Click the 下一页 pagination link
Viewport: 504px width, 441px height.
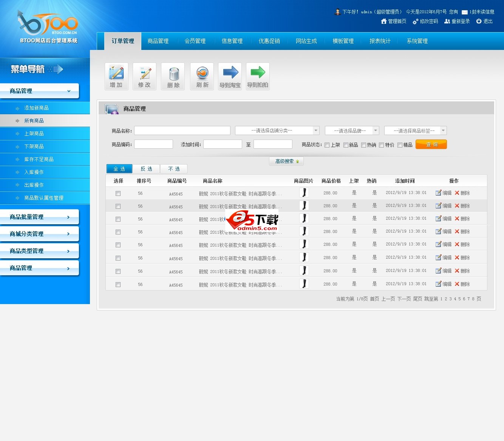click(x=404, y=299)
